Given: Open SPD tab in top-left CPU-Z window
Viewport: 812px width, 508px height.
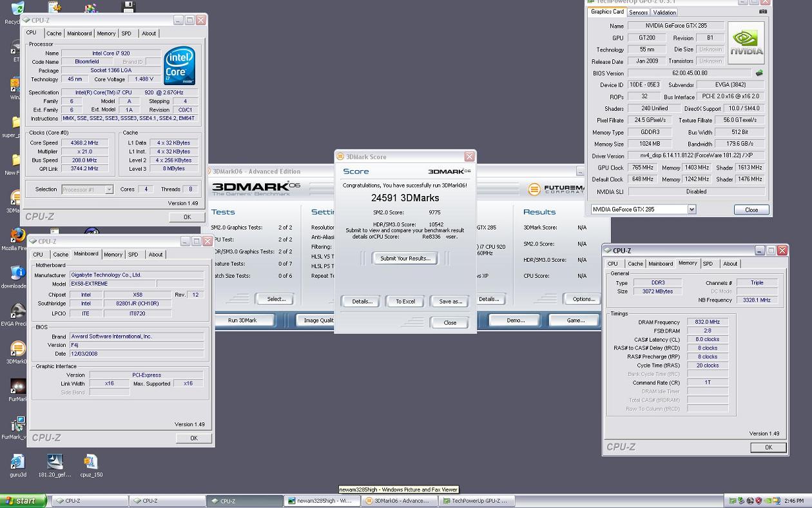Looking at the screenshot, I should point(126,34).
